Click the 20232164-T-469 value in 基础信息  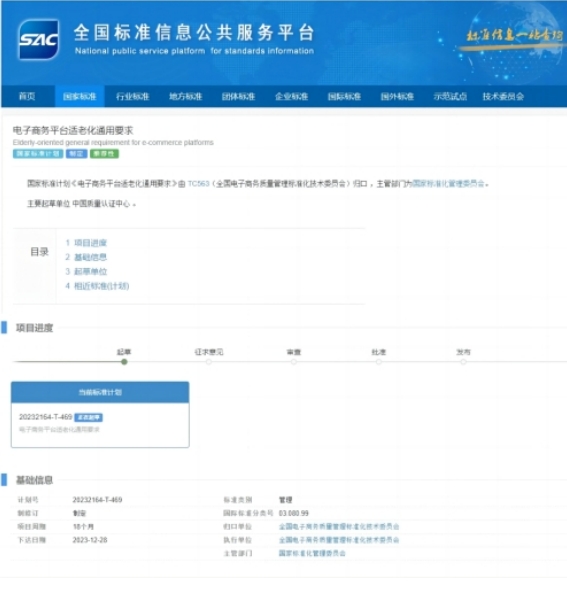click(x=97, y=500)
